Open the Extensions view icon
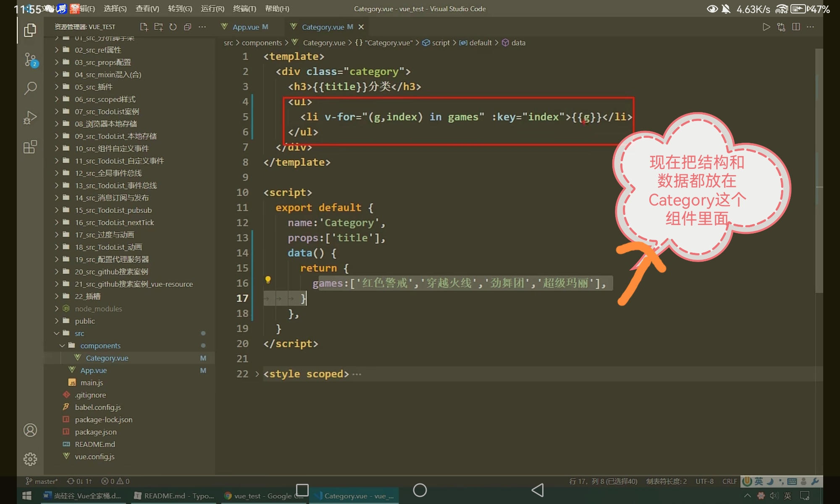 (30, 147)
